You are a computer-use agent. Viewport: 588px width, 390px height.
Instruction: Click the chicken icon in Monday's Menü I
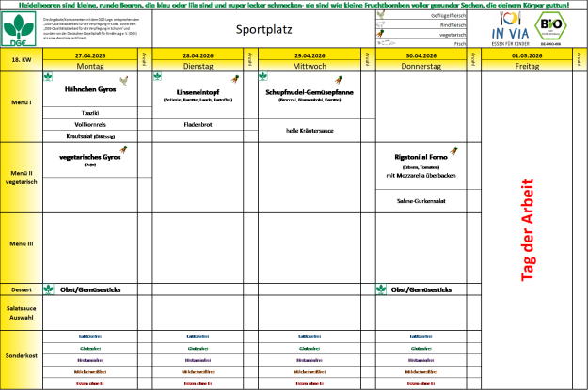pyautogui.click(x=122, y=81)
